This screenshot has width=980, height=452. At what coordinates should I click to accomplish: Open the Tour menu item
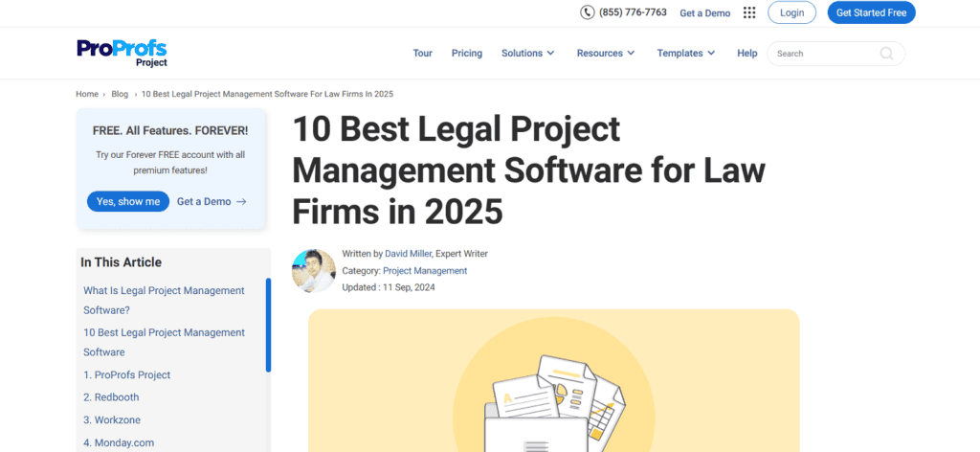click(x=422, y=53)
